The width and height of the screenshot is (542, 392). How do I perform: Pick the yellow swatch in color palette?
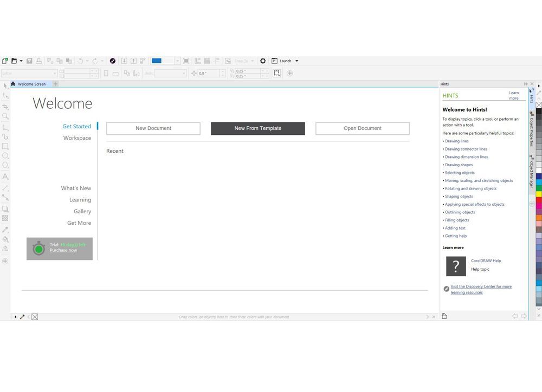click(x=539, y=194)
